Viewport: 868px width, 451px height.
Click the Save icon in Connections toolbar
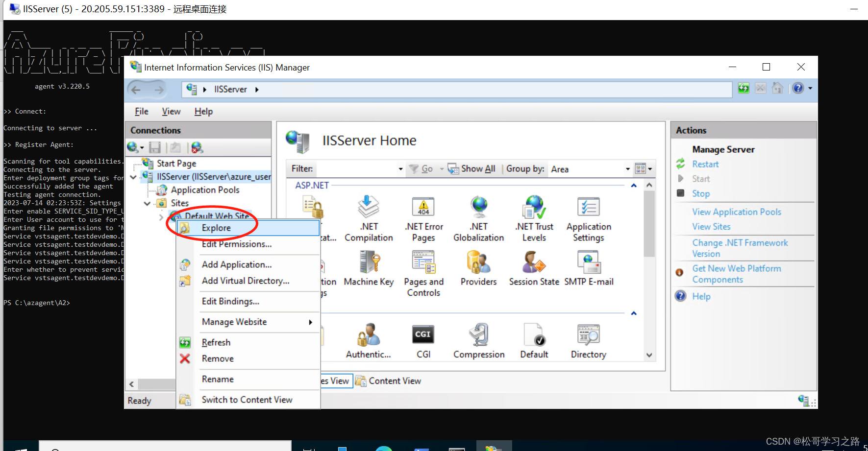(x=155, y=147)
